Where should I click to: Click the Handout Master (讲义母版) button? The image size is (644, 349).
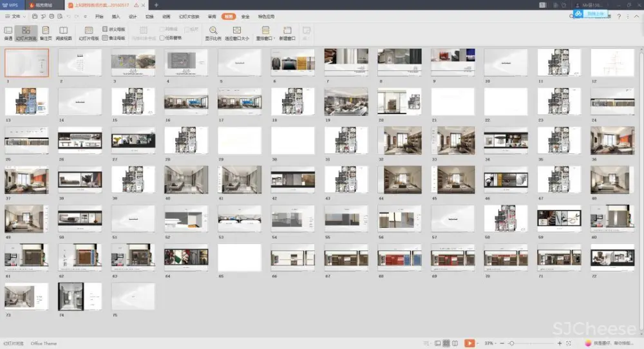pos(114,29)
